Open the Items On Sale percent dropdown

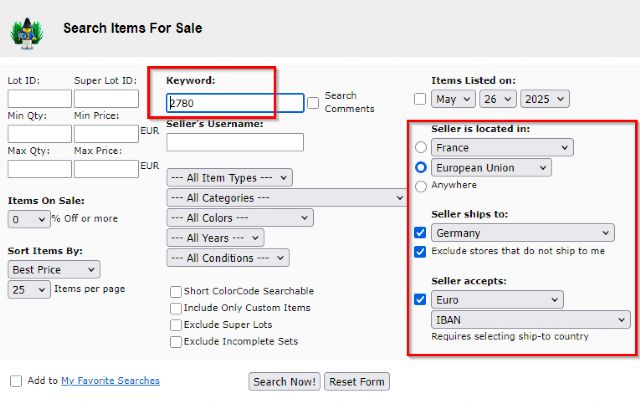click(x=28, y=219)
